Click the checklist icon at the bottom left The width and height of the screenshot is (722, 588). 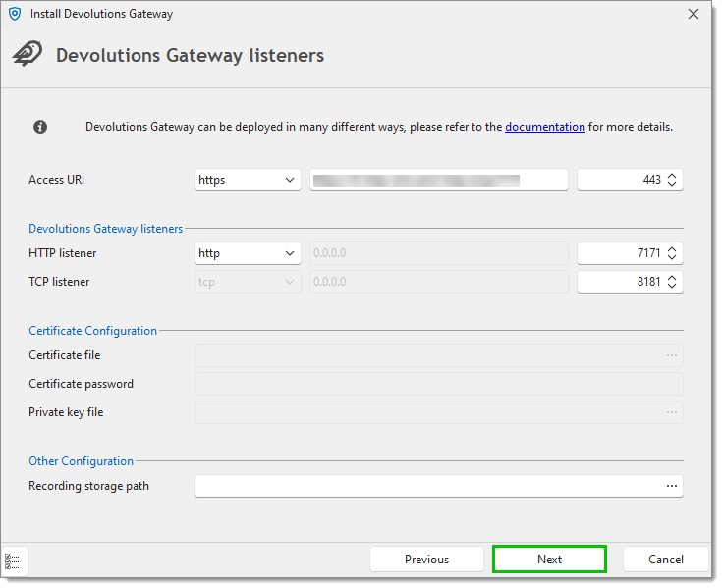13,563
